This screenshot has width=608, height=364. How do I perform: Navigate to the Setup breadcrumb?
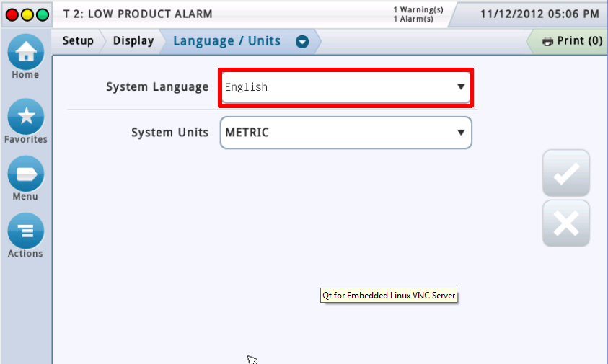click(x=78, y=40)
